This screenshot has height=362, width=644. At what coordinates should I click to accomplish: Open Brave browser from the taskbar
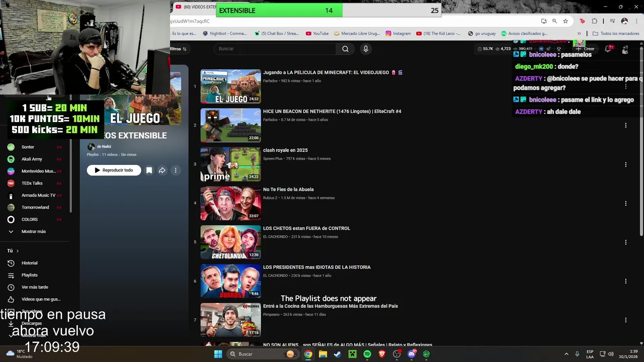pos(382,354)
